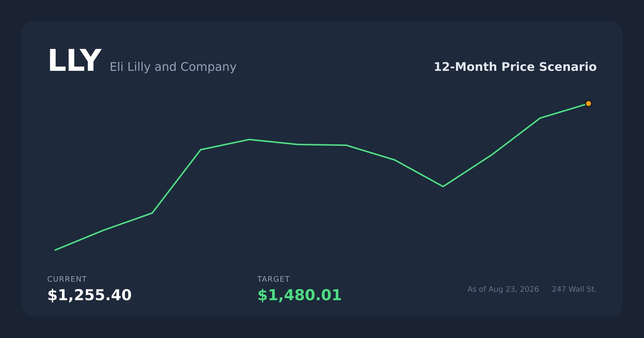Click the 12-Month Price Scenario title

pos(515,67)
